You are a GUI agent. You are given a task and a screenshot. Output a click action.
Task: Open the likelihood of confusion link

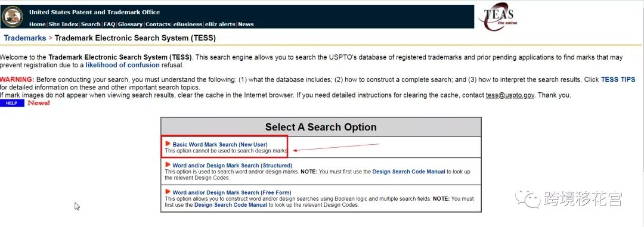point(122,65)
